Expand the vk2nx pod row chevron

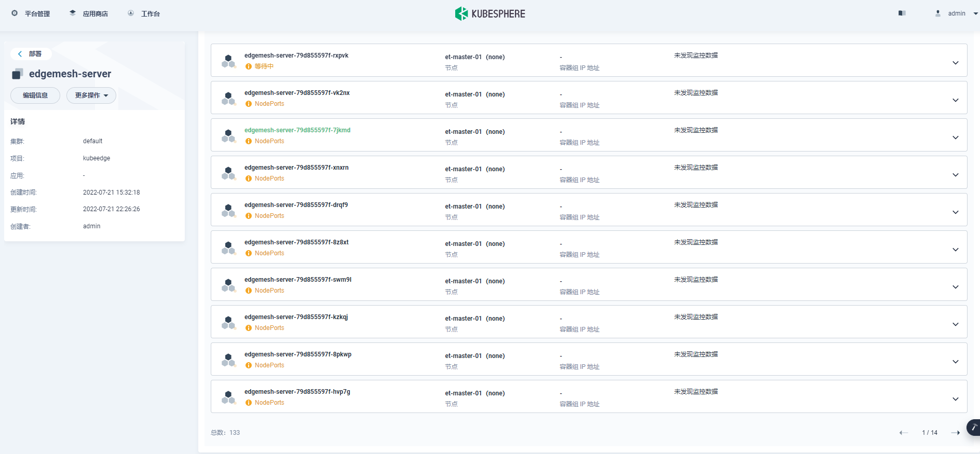956,100
